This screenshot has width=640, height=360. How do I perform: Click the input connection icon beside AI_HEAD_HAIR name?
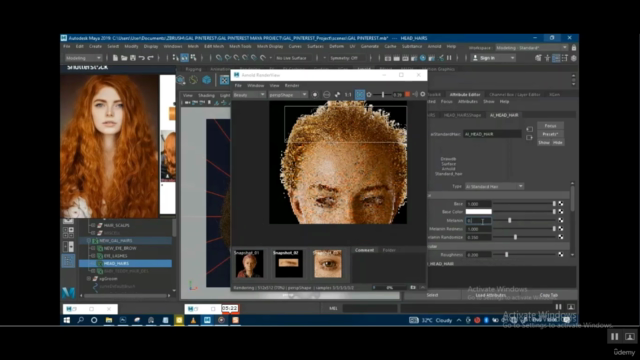[529, 129]
